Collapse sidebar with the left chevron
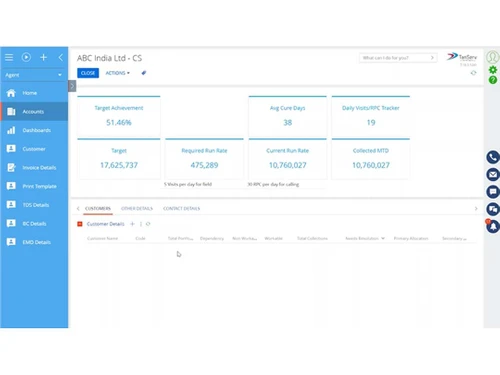 [x=61, y=57]
